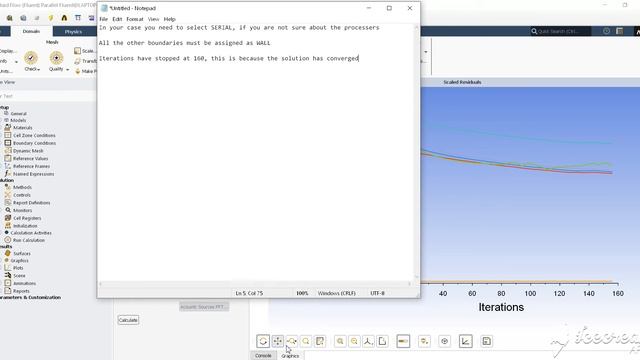Click the colormap ruler icon in graphics toolbar
640x360 pixels.
pyautogui.click(x=403, y=341)
